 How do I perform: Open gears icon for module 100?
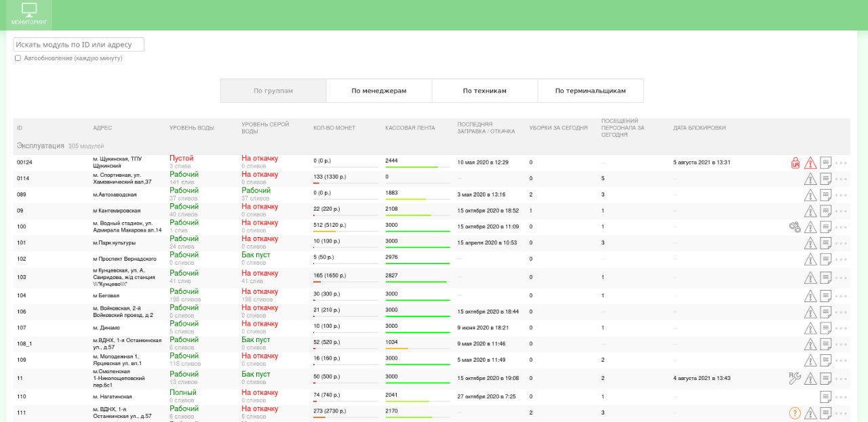coord(795,227)
